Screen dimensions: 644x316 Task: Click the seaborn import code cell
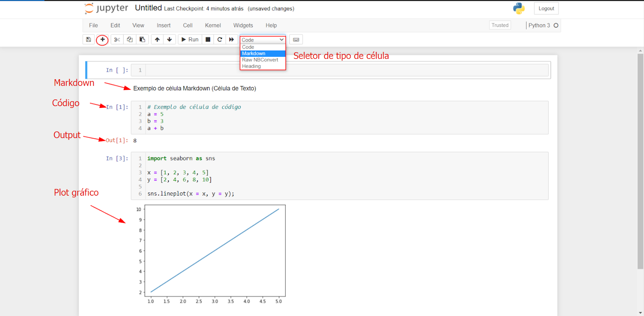340,176
